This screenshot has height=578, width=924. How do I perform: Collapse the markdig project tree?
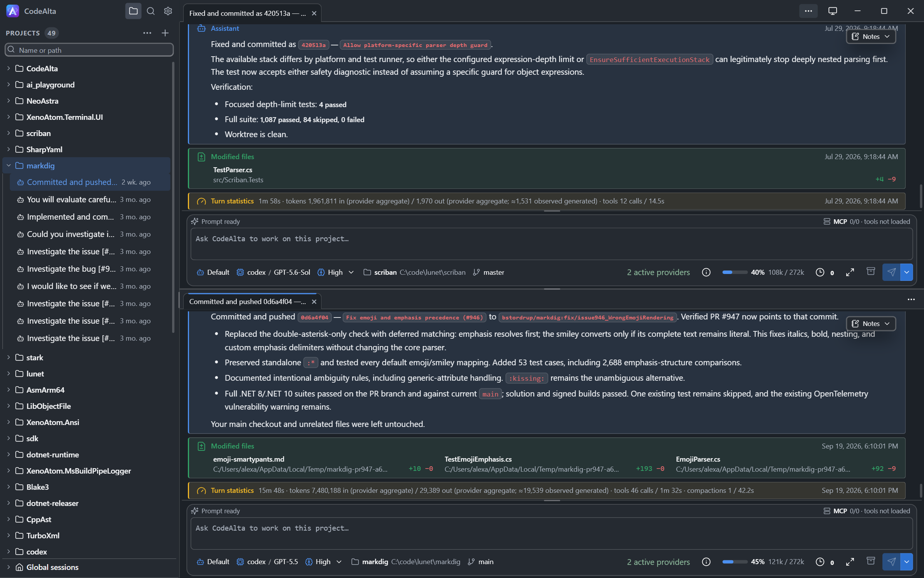[x=8, y=166]
